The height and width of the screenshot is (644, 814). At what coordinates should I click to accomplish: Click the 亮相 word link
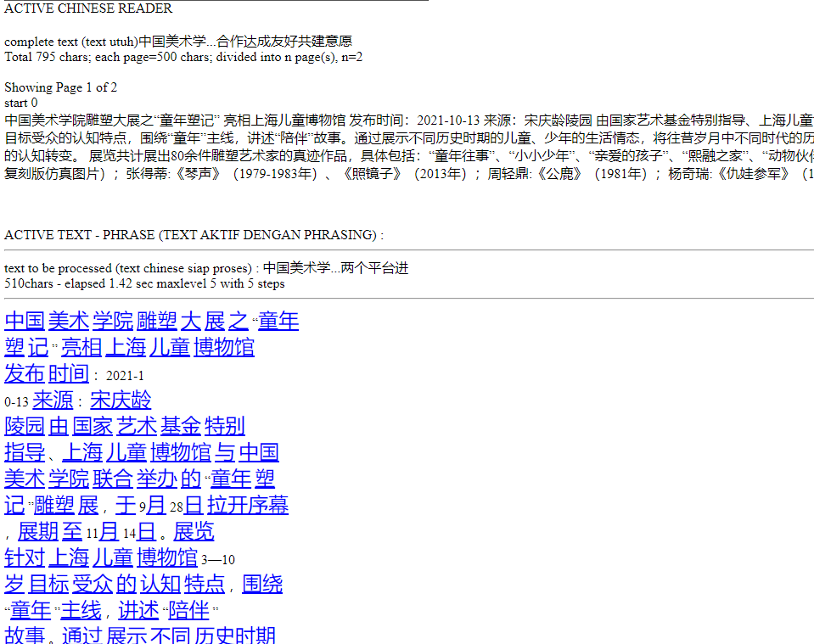tap(81, 347)
